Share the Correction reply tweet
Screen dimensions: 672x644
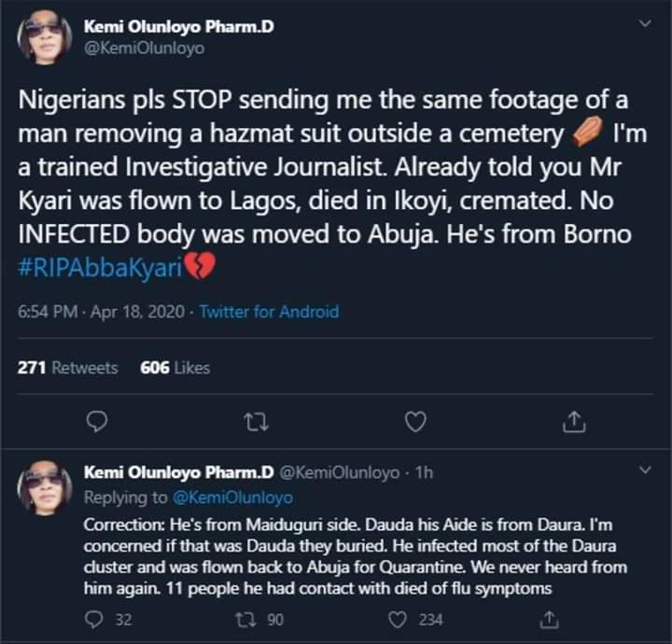551,617
